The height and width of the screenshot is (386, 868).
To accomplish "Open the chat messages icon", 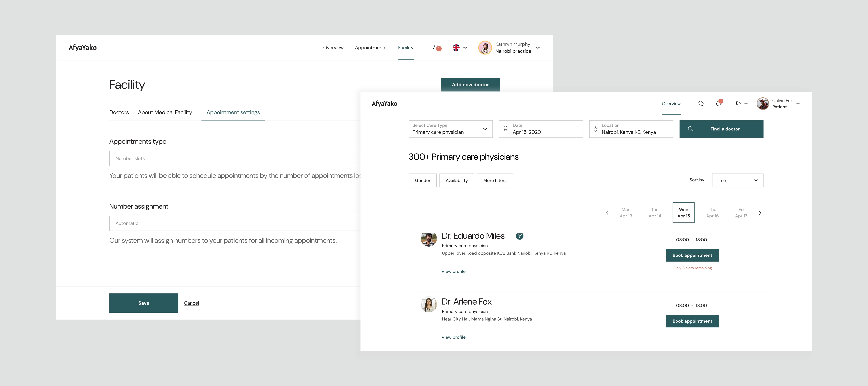I will [701, 104].
